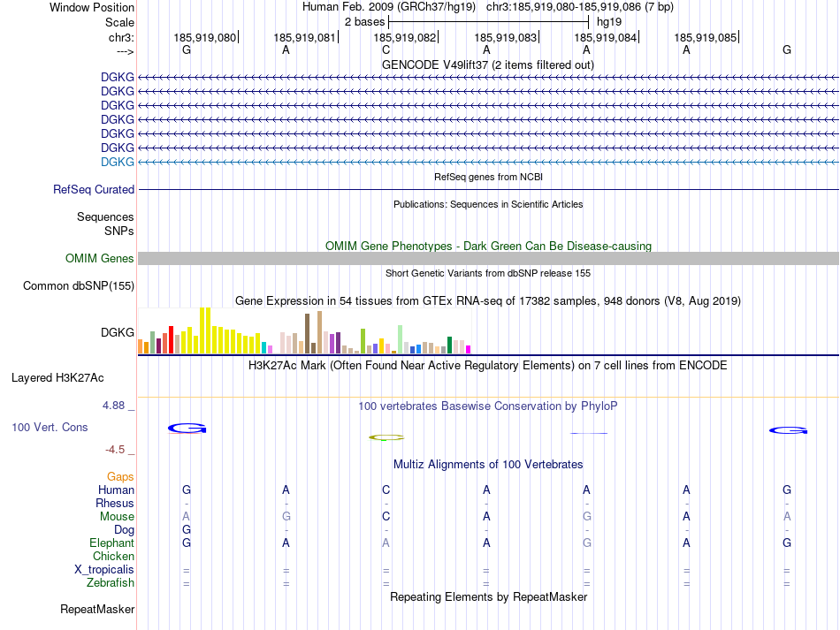The image size is (840, 630).
Task: Open Short Genetic Variants from dbSNP title
Action: point(488,273)
